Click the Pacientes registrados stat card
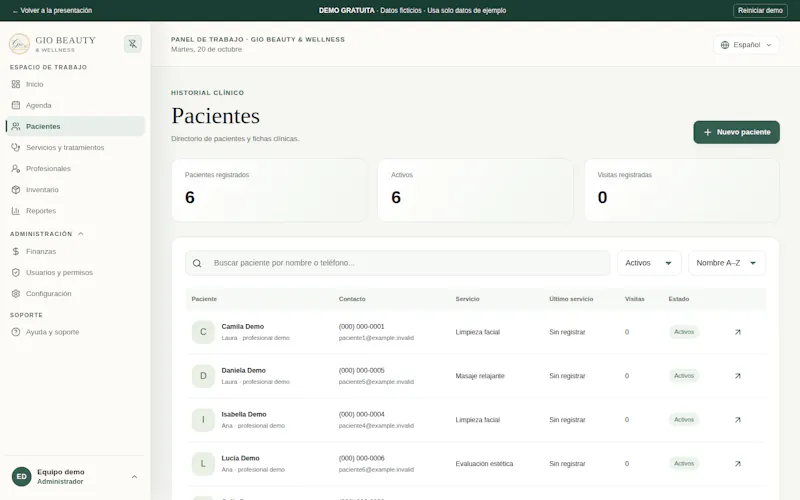 pos(269,190)
